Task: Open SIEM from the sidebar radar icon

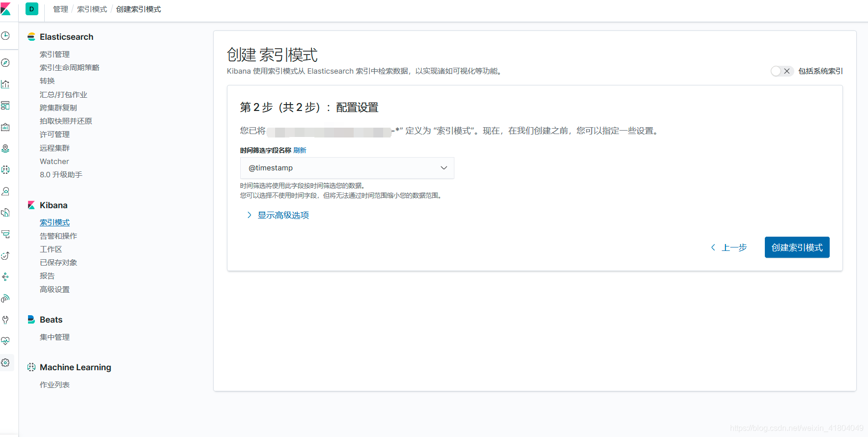Action: [5, 298]
